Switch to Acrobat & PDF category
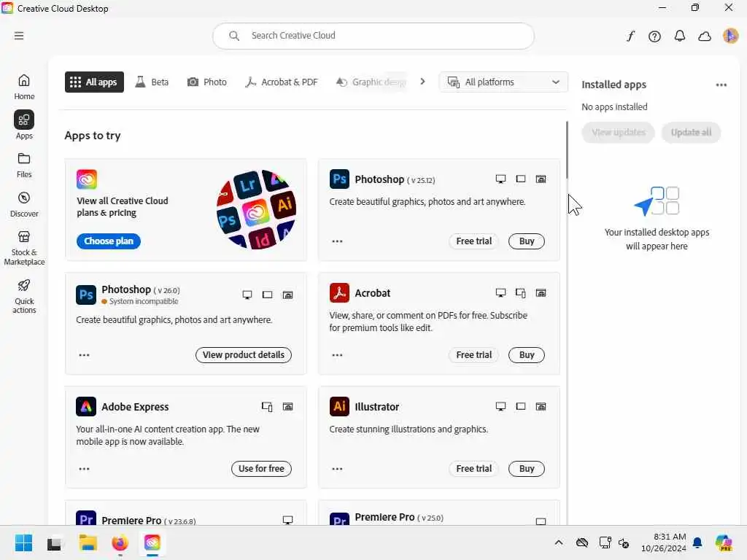747x560 pixels. click(x=281, y=82)
